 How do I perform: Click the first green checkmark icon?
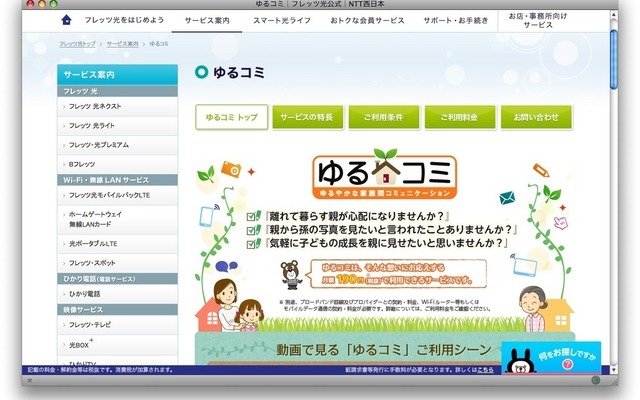253,216
